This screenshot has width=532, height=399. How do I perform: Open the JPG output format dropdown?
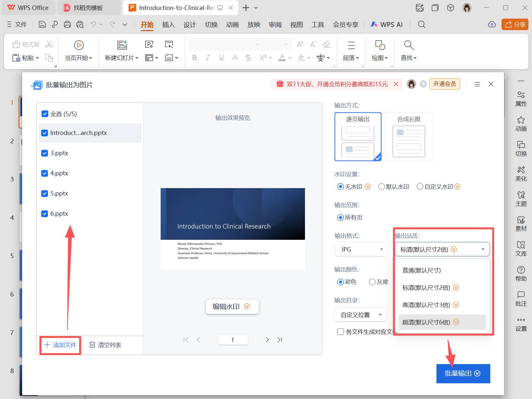pos(361,249)
